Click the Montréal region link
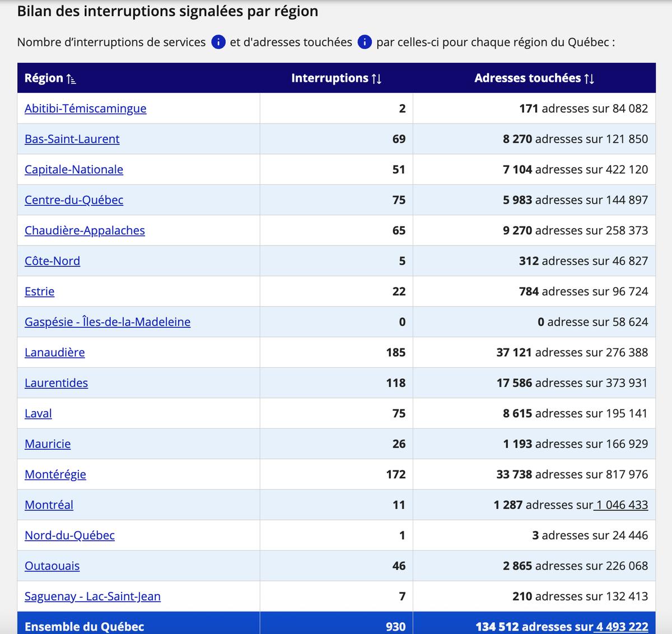The image size is (672, 634). pyautogui.click(x=49, y=505)
